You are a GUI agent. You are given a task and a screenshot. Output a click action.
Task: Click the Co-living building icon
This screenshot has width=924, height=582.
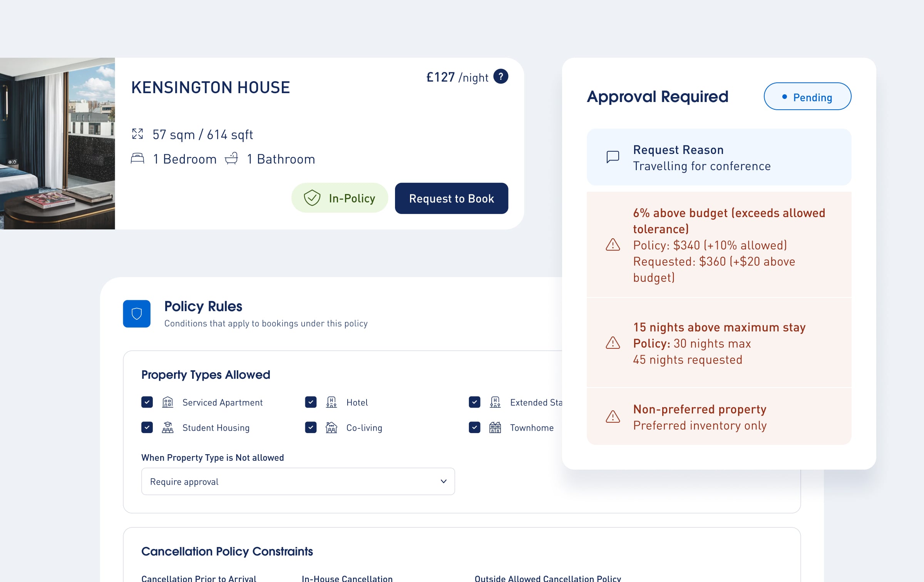coord(331,428)
